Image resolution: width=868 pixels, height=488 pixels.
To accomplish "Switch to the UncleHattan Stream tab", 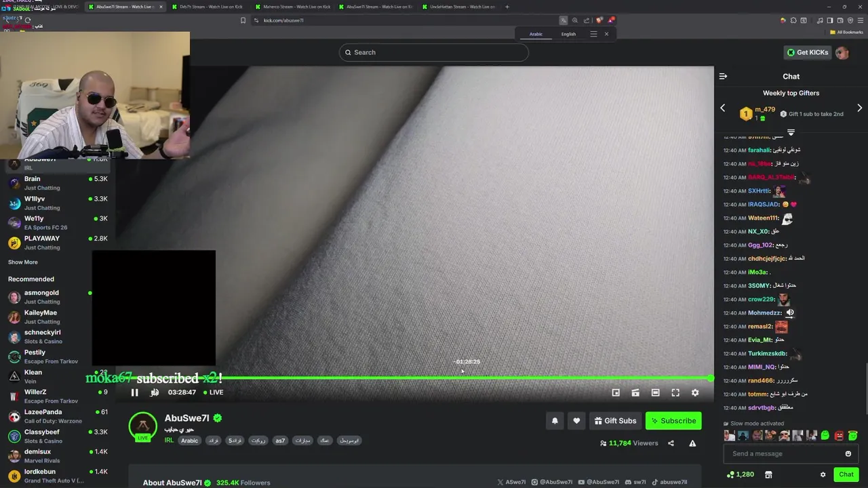I will 458,7.
